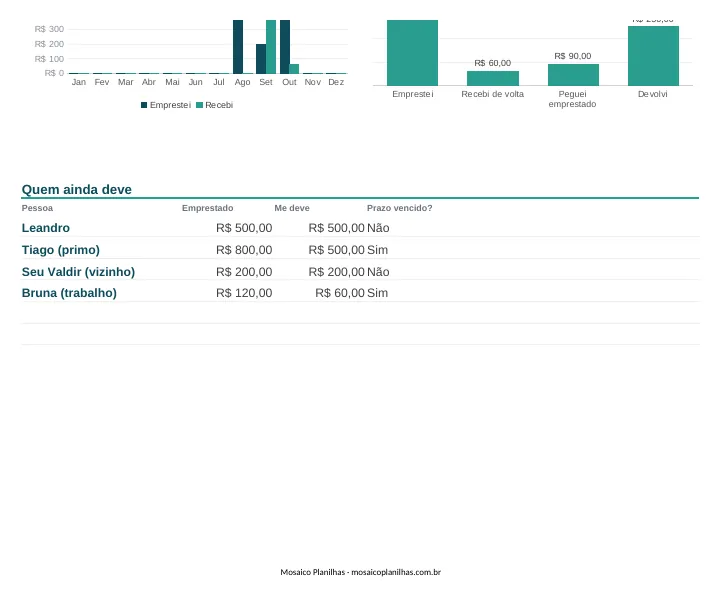Select the 'Prazo vencido?' column header
This screenshot has width=719, height=597.
pos(399,208)
